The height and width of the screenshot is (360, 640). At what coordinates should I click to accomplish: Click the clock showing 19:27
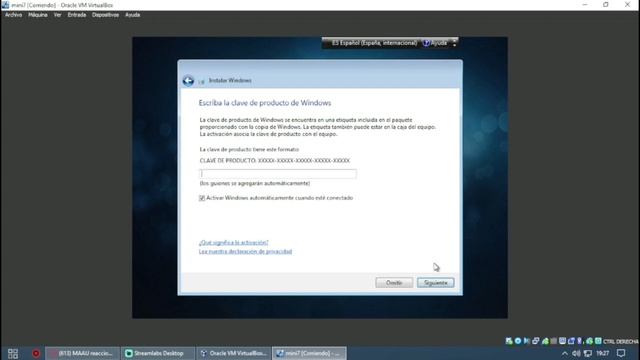(x=602, y=353)
